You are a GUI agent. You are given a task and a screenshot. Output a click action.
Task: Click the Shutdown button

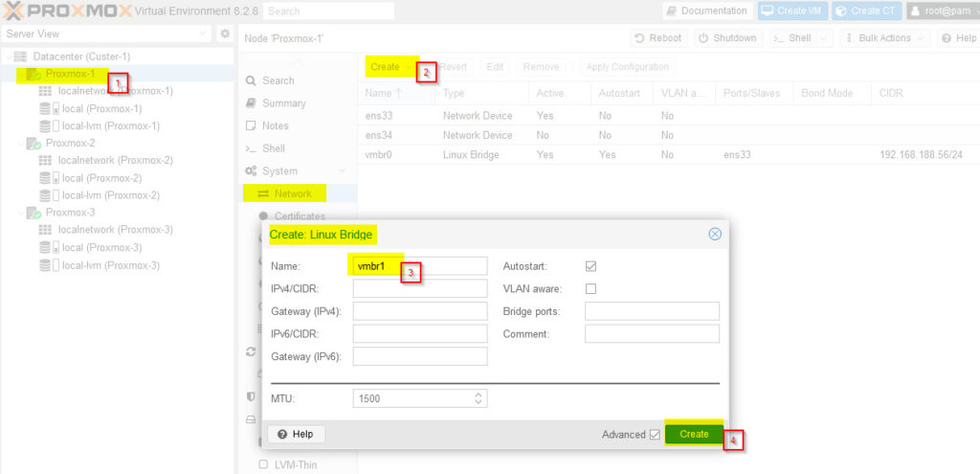point(727,38)
